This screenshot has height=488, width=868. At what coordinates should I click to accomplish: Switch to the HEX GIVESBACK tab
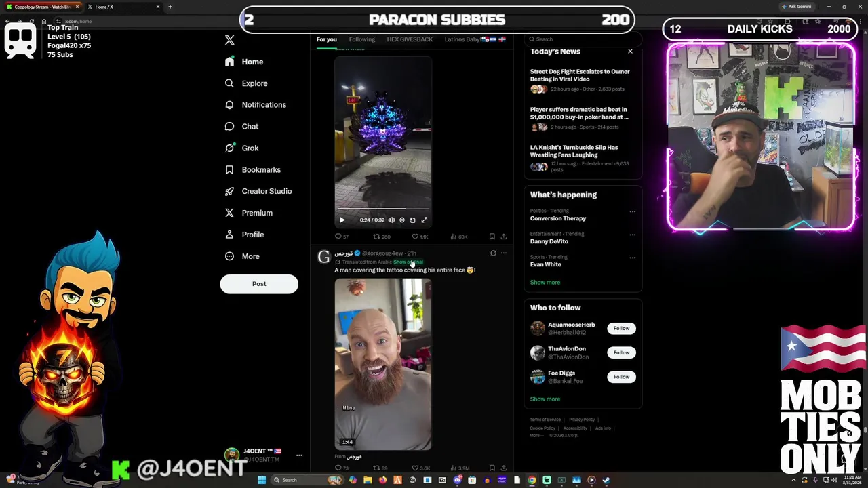pos(410,39)
